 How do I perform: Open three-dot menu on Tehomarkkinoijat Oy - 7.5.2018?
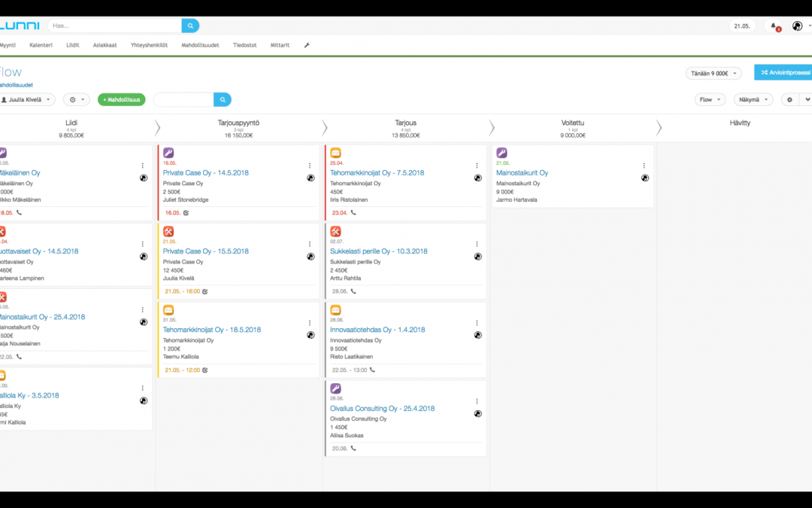click(x=477, y=166)
